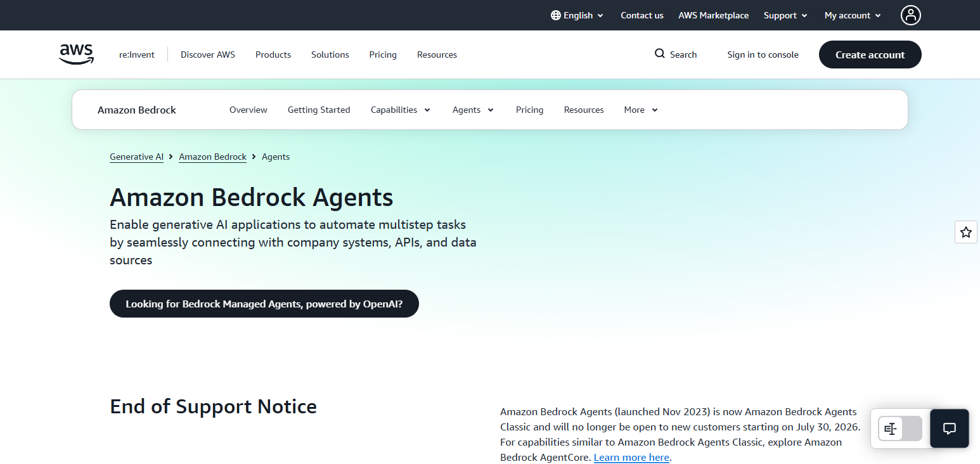
Task: Go to the Getting Started tab
Action: tap(319, 110)
